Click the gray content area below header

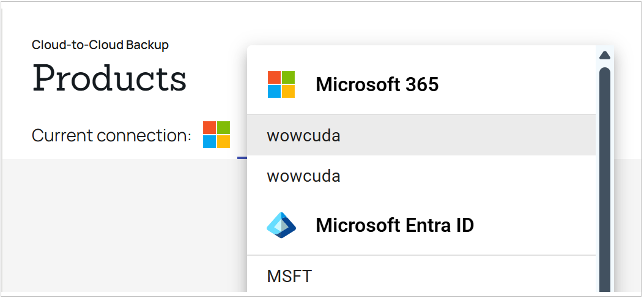(123, 226)
